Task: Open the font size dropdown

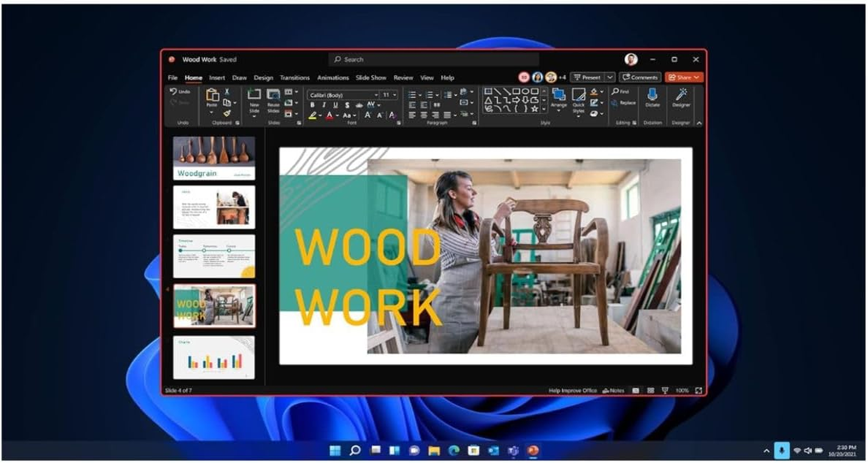Action: 394,95
